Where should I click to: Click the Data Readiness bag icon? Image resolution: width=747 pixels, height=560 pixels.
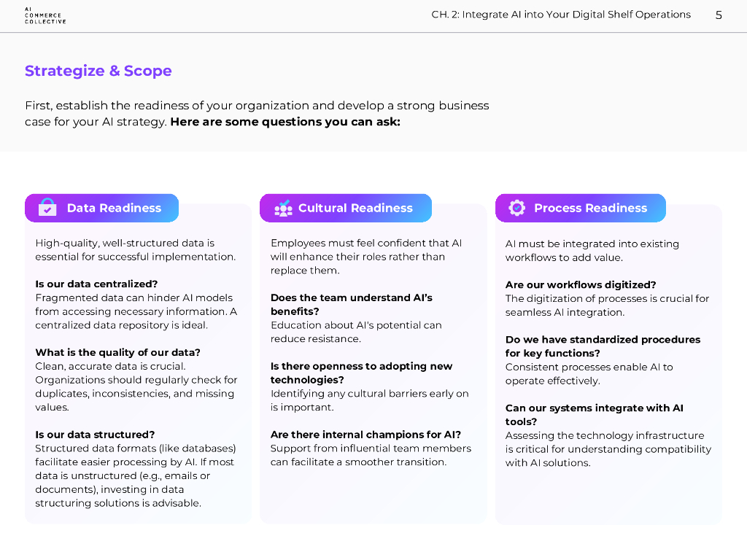point(47,208)
